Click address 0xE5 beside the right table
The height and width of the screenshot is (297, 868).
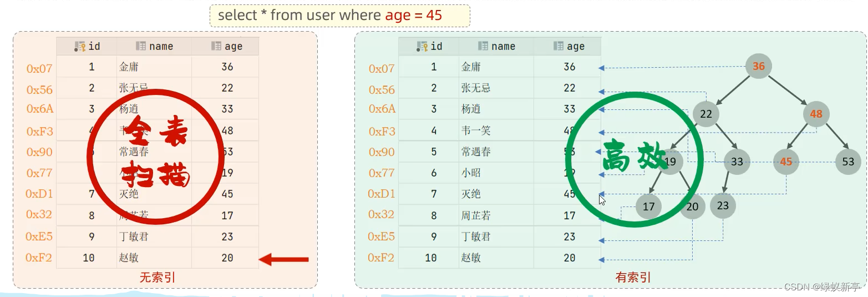click(x=381, y=236)
